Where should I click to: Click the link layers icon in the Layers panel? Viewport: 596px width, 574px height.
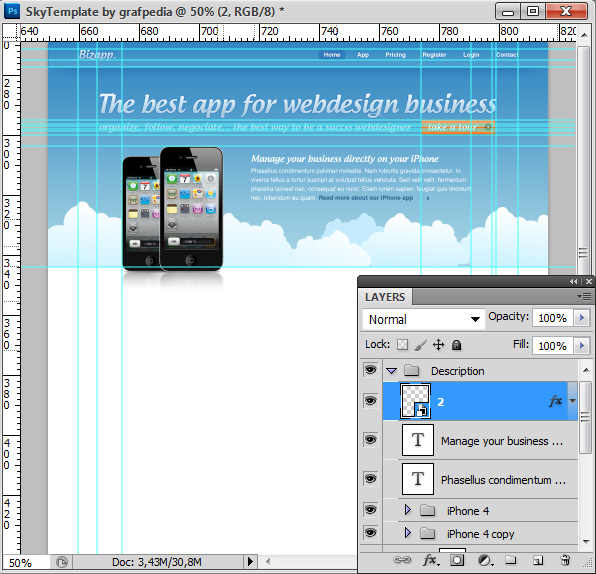pos(401,560)
